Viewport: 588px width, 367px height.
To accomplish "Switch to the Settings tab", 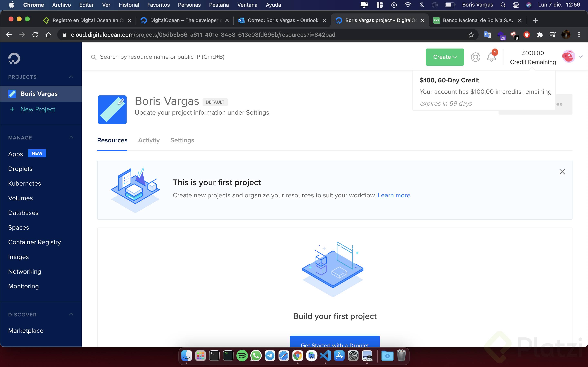I will tap(182, 140).
